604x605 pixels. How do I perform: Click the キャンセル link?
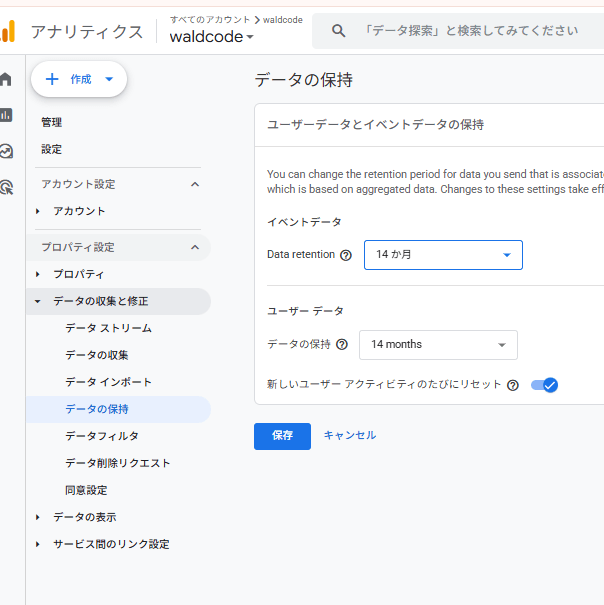click(x=350, y=435)
